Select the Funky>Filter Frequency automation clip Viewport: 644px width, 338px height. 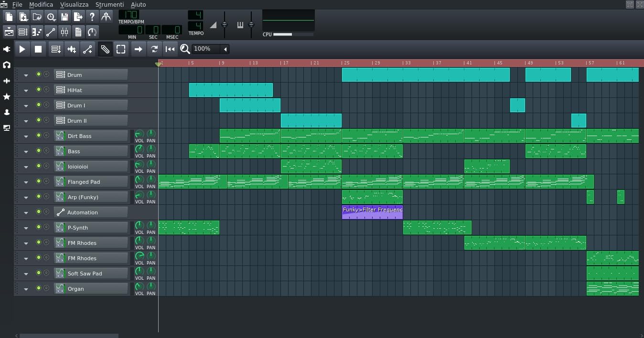(372, 212)
